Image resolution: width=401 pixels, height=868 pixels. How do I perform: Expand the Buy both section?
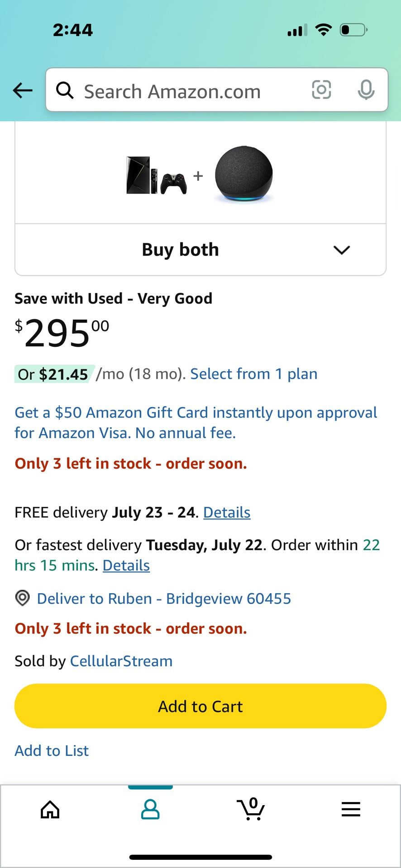[x=200, y=250]
